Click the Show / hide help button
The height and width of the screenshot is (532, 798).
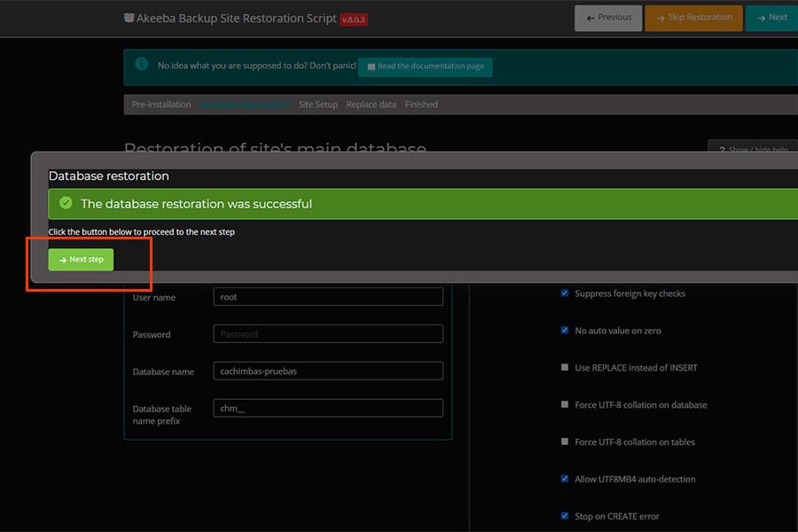tap(753, 145)
